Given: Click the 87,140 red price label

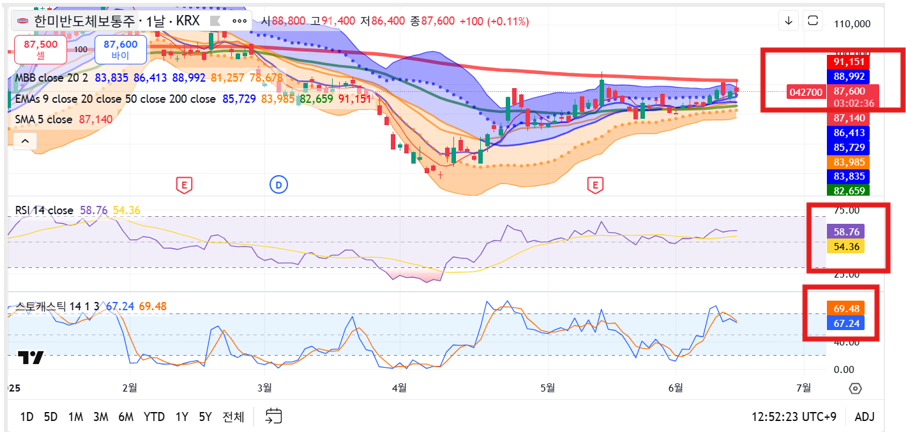Looking at the screenshot, I should [x=848, y=118].
